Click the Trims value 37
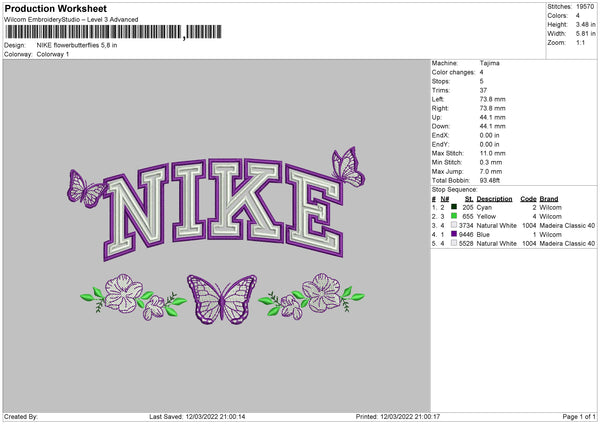Image resolution: width=600 pixels, height=424 pixels. (x=483, y=90)
